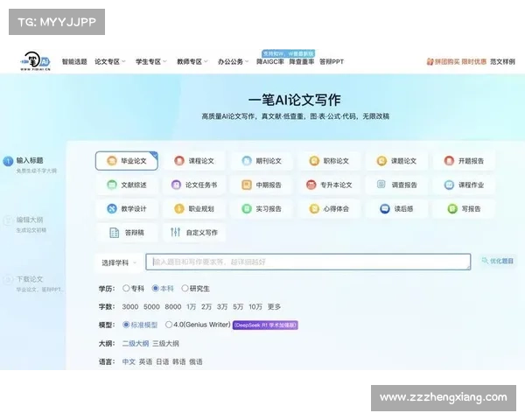Select the 三级大纲 outline level
Image resolution: width=525 pixels, height=420 pixels.
165,343
